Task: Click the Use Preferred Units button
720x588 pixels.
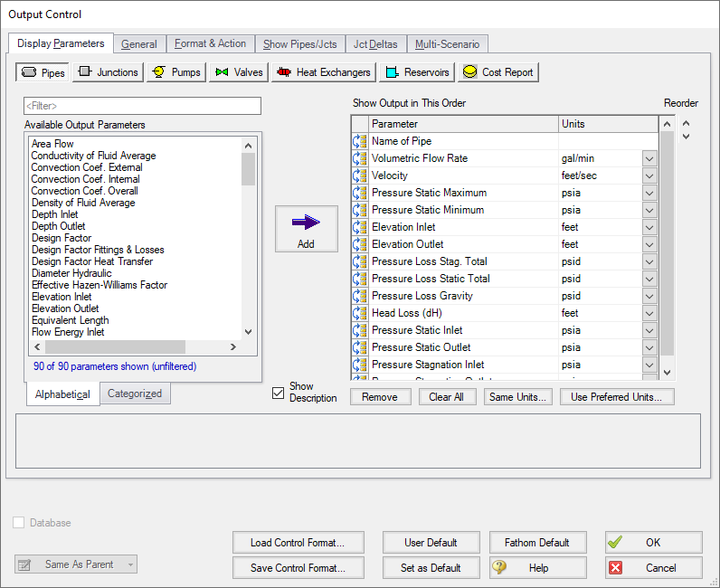Action: [x=617, y=397]
